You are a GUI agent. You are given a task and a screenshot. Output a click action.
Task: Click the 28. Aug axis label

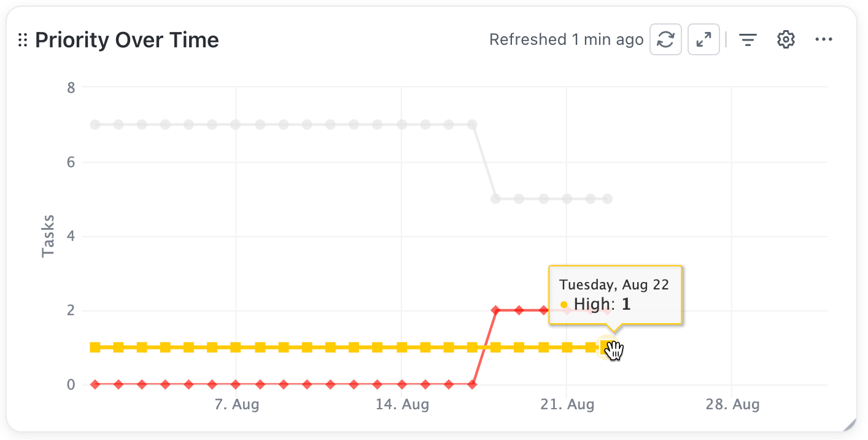[733, 405]
